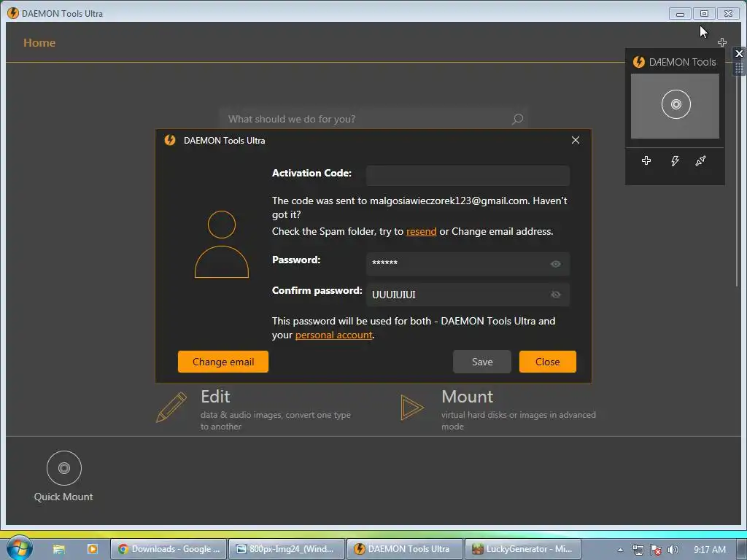
Task: Click the gadget disc drive thumbnail
Action: click(x=675, y=106)
